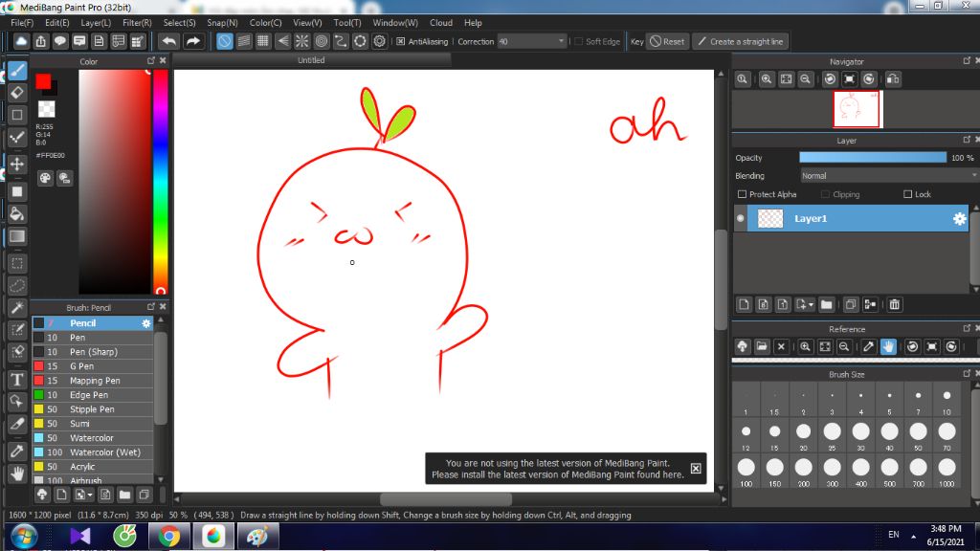This screenshot has width=980, height=551.
Task: Click the Undo arrow in toolbar
Action: click(x=168, y=41)
